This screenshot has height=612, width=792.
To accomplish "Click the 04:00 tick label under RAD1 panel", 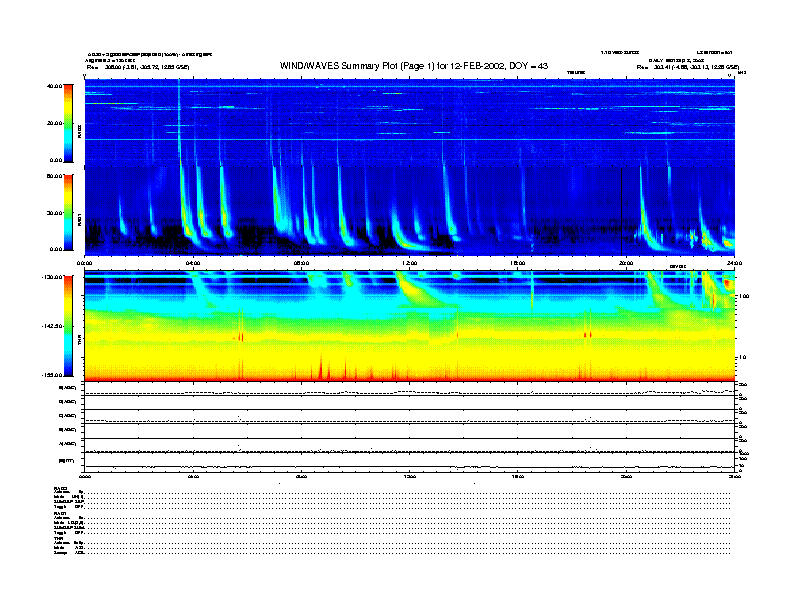I will click(193, 263).
